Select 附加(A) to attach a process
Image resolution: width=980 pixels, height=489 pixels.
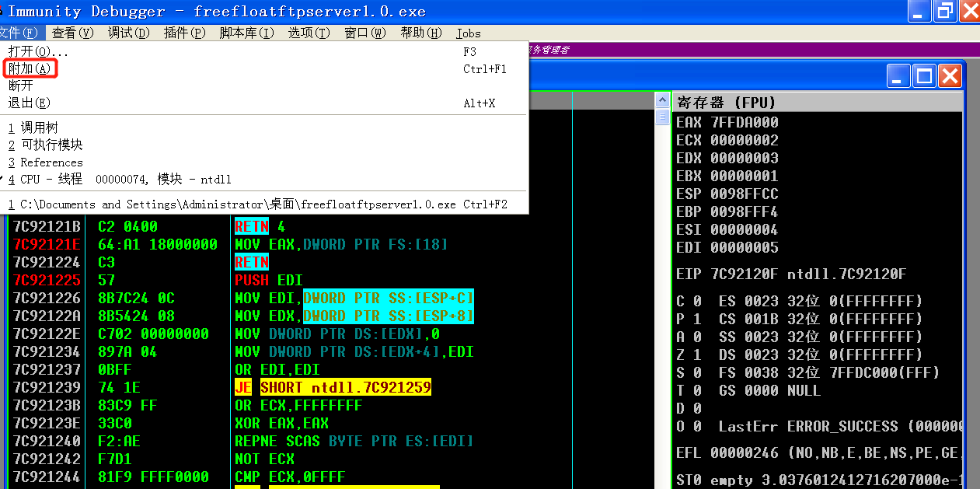[30, 68]
